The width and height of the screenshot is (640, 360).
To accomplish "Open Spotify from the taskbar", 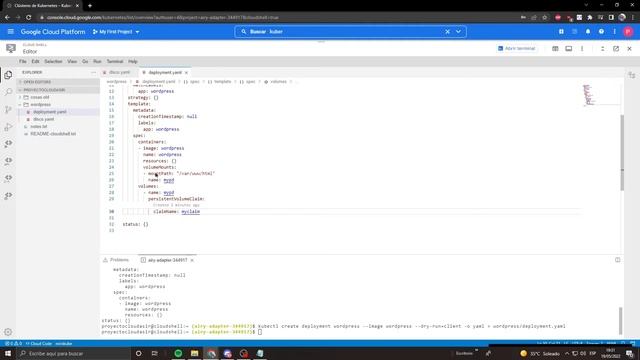I will tap(178, 353).
